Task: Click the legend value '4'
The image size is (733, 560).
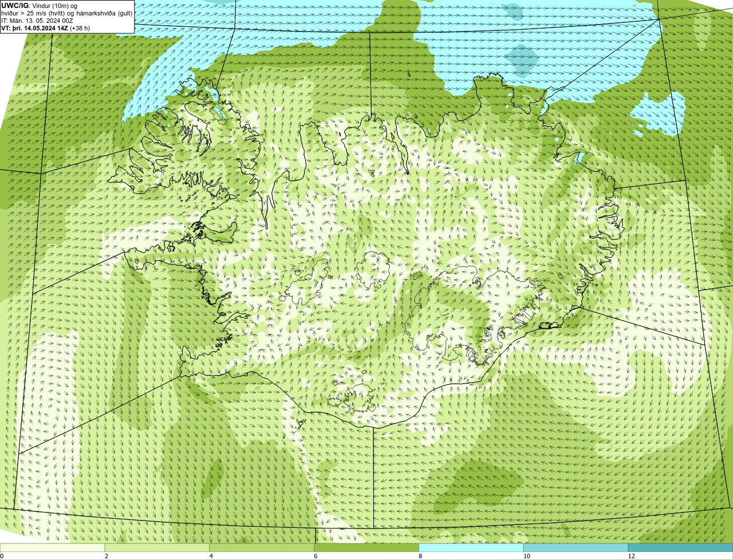Action: click(x=211, y=556)
